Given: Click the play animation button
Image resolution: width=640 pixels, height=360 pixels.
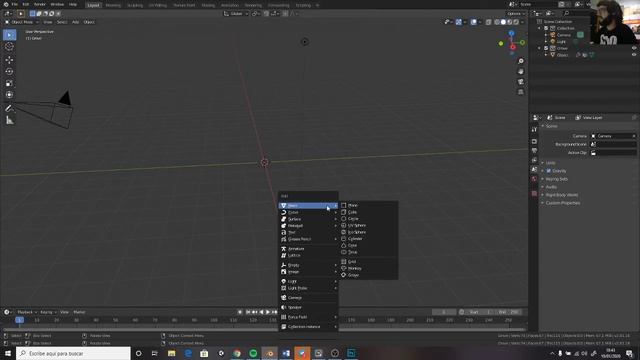Looking at the screenshot, I should point(268,312).
